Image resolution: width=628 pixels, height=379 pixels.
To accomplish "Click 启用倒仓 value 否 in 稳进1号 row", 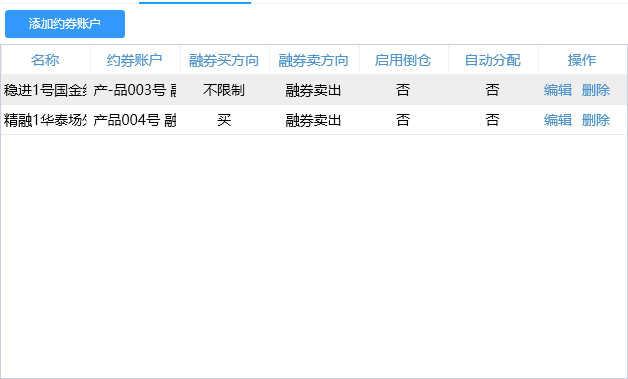I will coord(403,90).
